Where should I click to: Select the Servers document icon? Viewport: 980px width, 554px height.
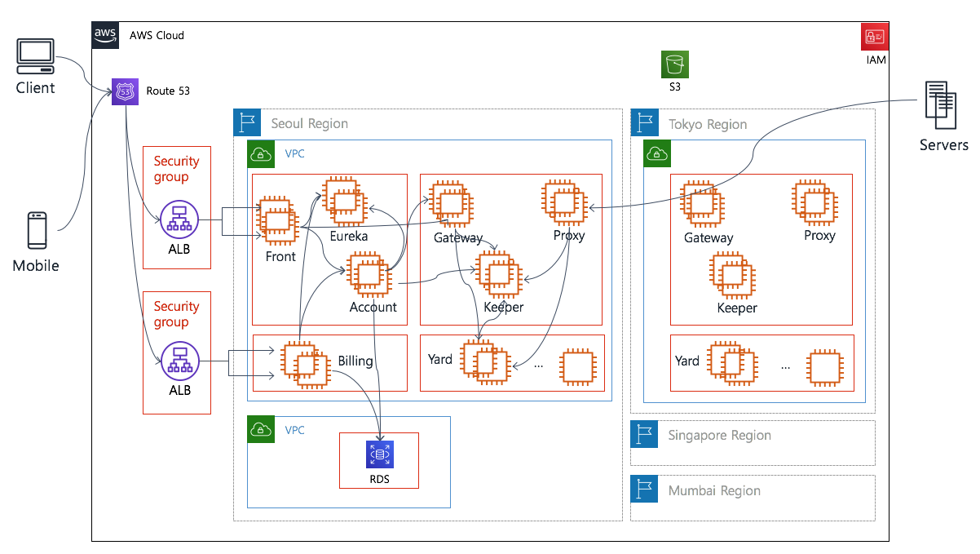(x=941, y=105)
